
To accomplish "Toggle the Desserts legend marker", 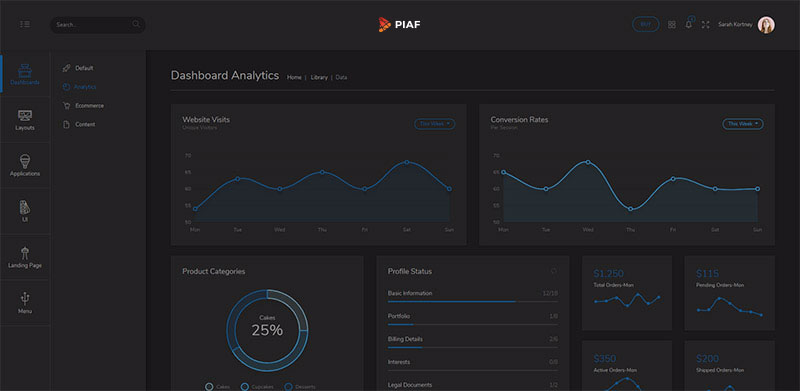I will (x=288, y=386).
